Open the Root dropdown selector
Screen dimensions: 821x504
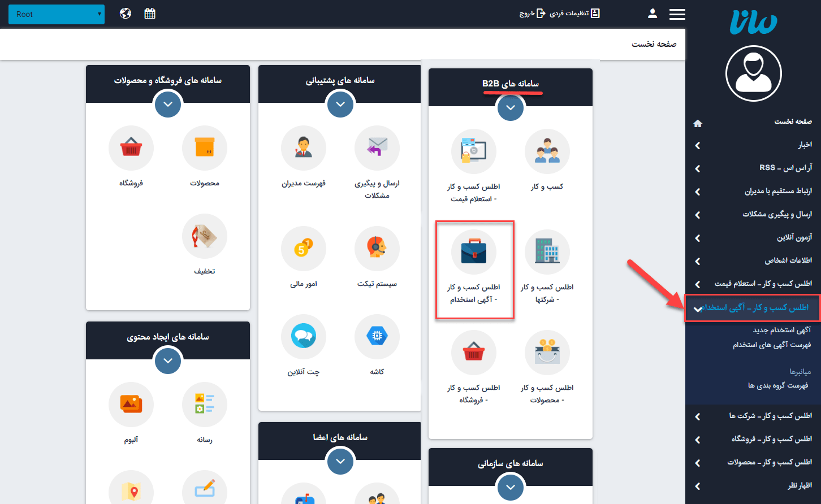click(57, 14)
